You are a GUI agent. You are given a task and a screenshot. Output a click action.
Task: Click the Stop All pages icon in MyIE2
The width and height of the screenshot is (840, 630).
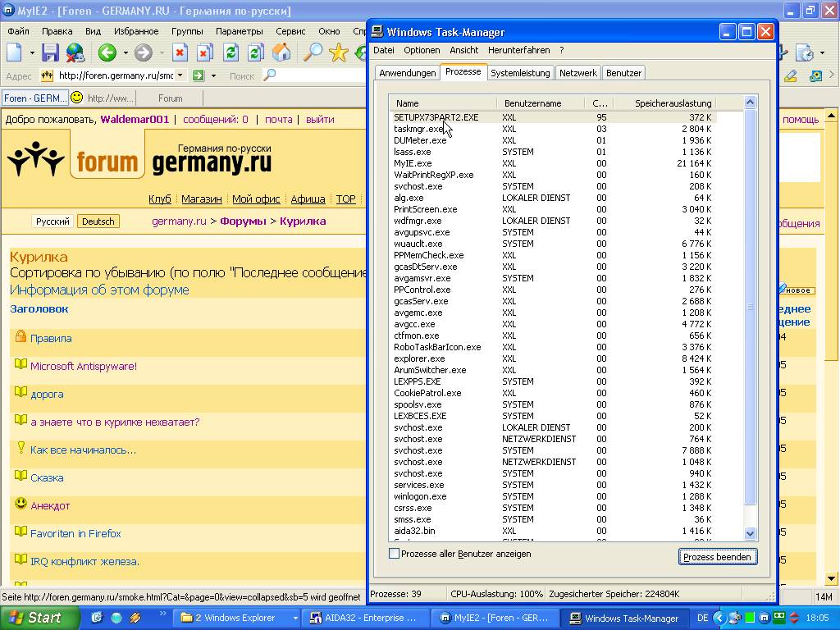[204, 52]
